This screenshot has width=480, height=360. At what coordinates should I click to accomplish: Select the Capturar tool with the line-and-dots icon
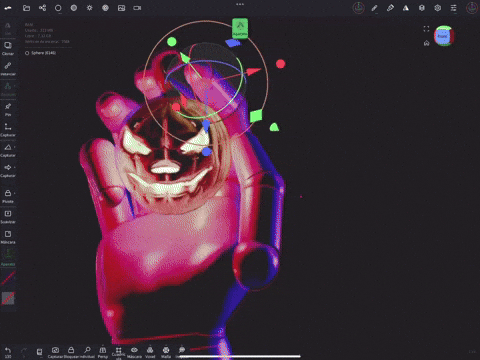click(x=8, y=130)
